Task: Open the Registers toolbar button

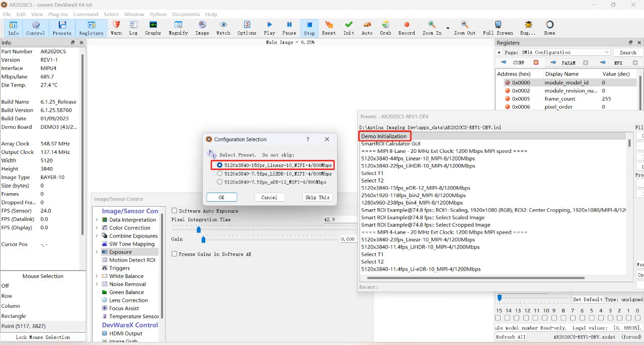Action: 91,28
